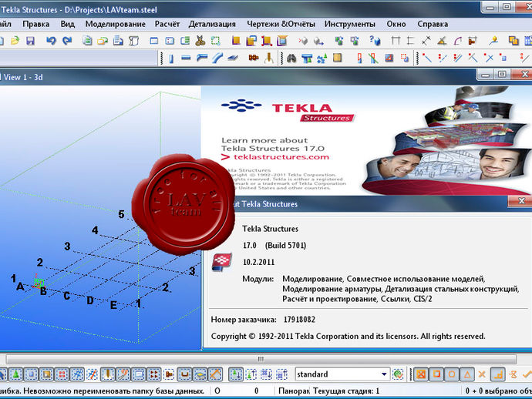The image size is (532, 399).
Task: Undo the last action
Action: point(51,41)
